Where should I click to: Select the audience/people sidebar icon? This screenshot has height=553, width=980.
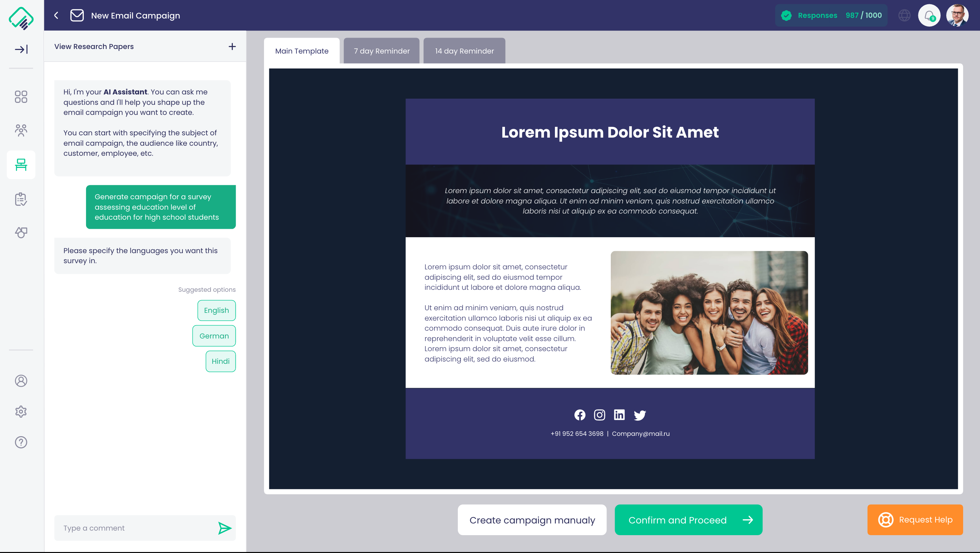(x=21, y=130)
